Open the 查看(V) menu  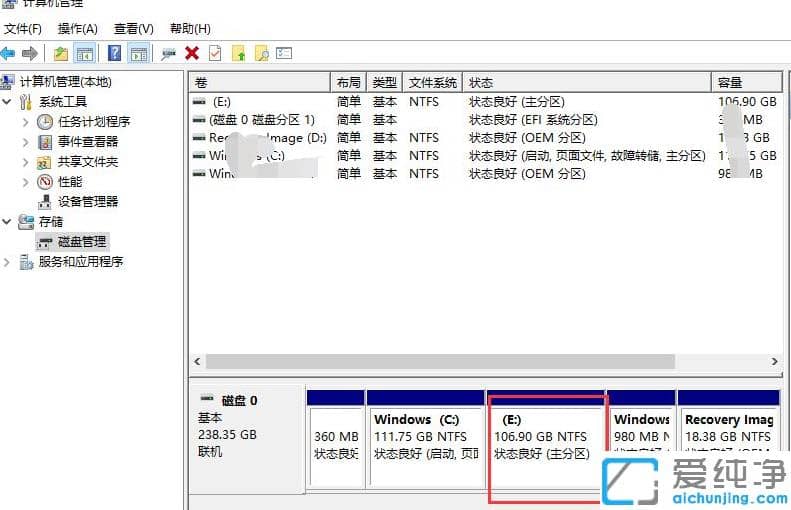coord(134,29)
